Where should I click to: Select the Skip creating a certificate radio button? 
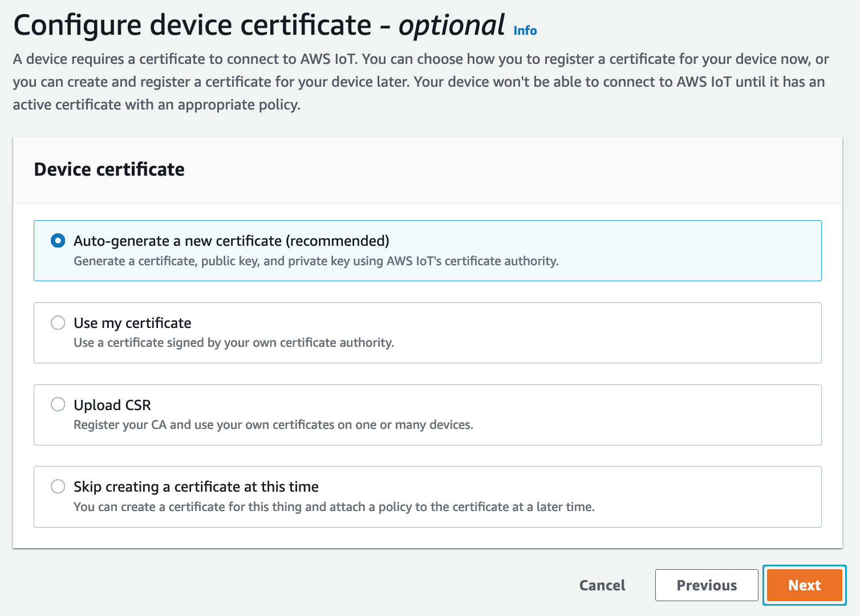(58, 487)
